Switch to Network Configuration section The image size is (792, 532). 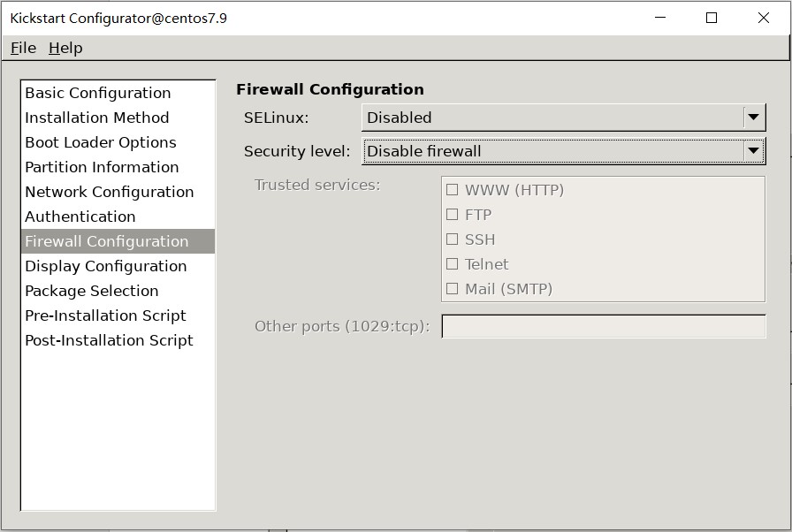point(110,192)
